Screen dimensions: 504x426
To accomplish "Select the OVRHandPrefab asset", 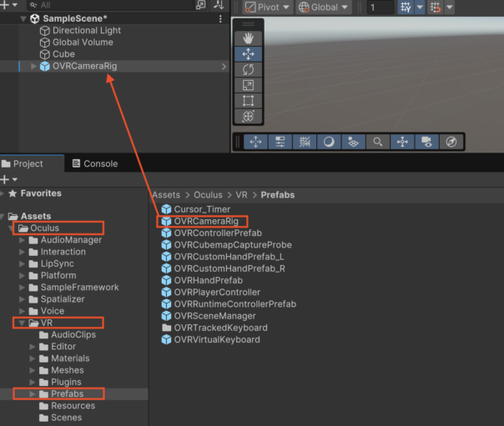I will [209, 280].
